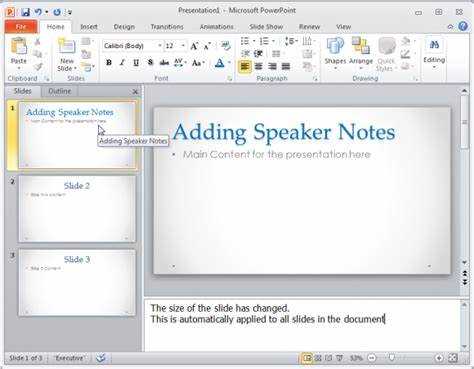Select the Slide 2 thumbnail

tap(77, 209)
